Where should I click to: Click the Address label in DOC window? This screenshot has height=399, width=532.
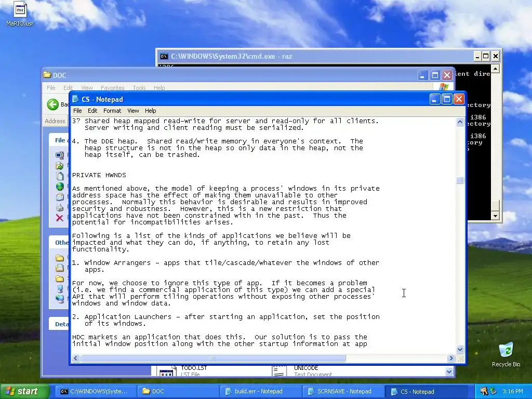(x=55, y=121)
